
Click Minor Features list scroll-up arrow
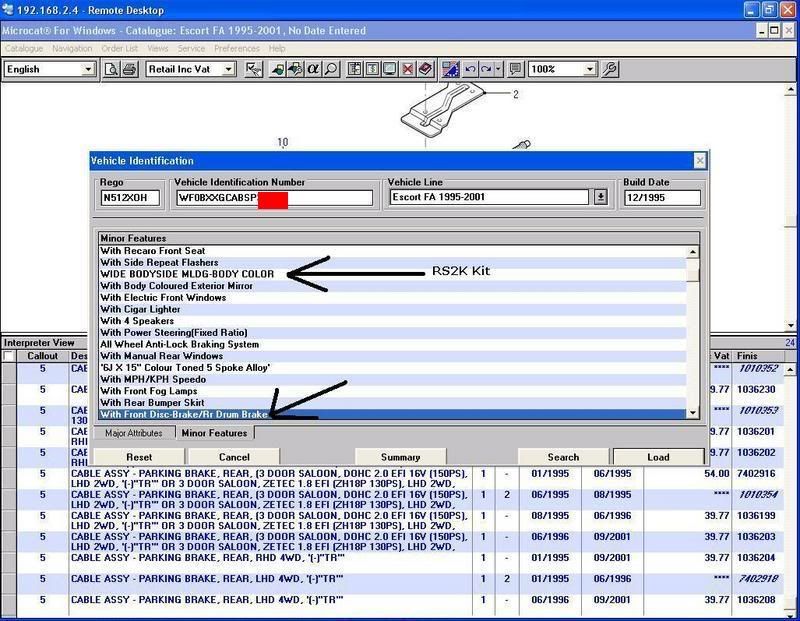[692, 252]
